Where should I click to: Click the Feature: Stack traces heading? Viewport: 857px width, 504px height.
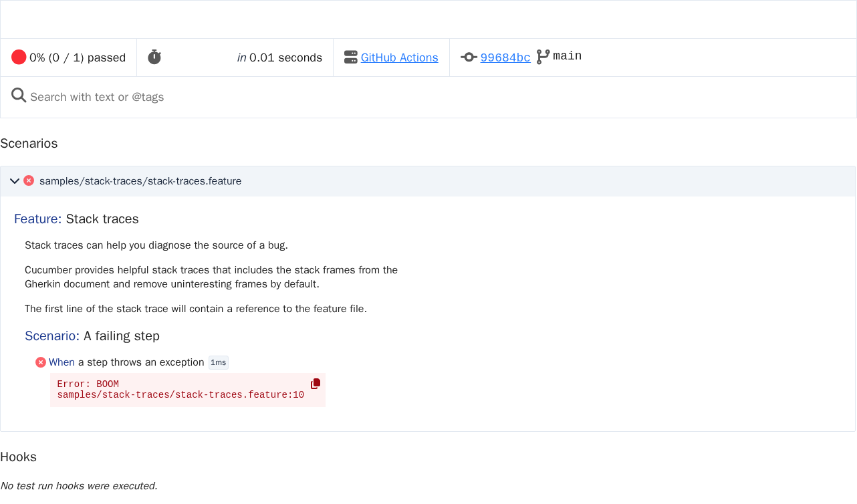pos(76,219)
